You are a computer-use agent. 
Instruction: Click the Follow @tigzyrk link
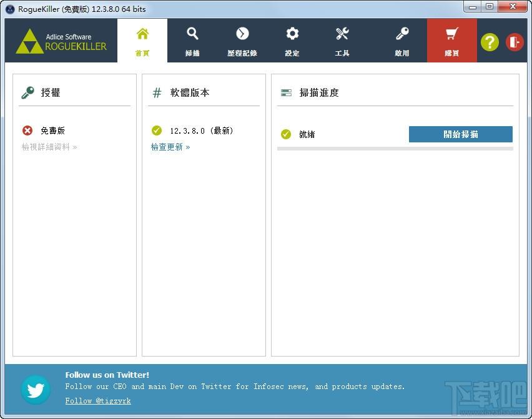coord(98,401)
